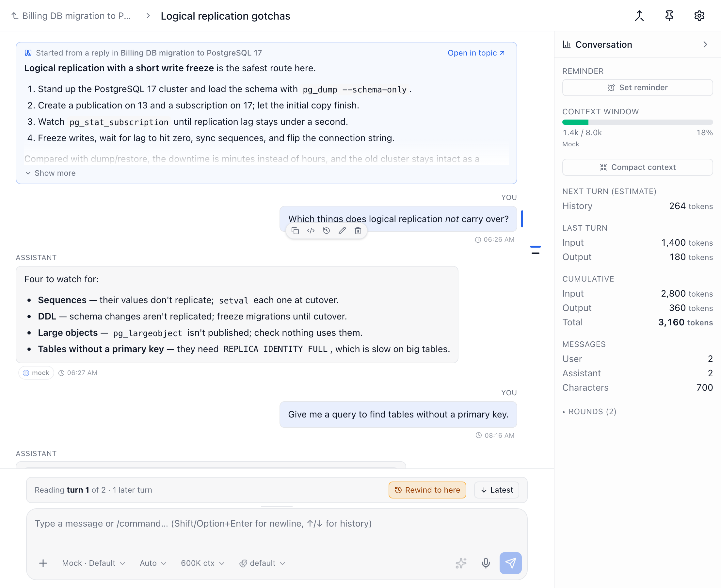Click the Conversation panel title

pos(603,44)
